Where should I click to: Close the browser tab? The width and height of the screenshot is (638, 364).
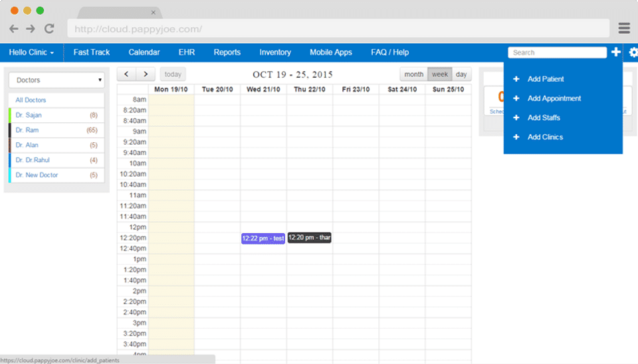pos(154,13)
